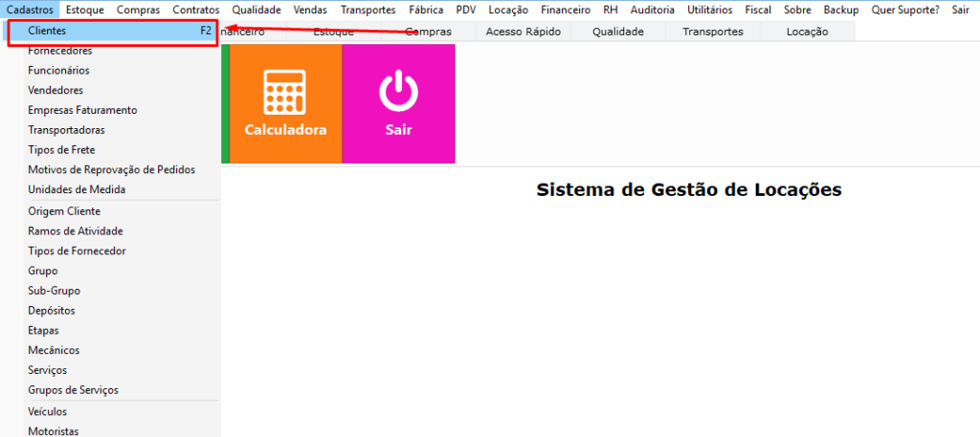Select the Vendedores menu item
This screenshot has width=980, height=437.
[56, 91]
